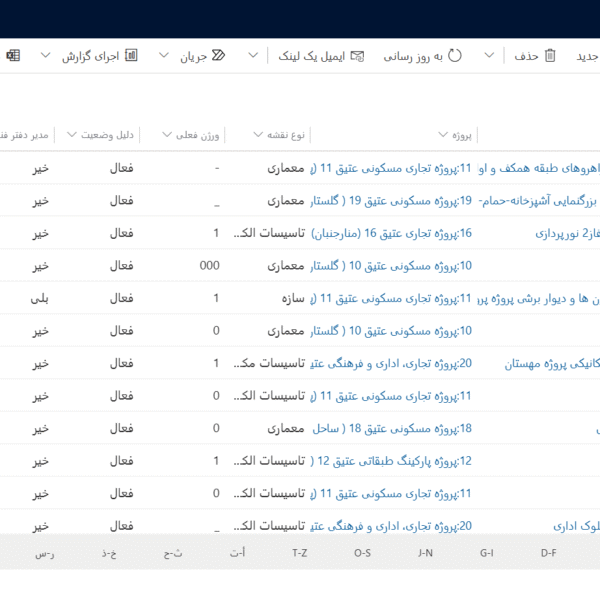Jump to the O-S alphabet filter
Image resolution: width=600 pixels, height=600 pixels.
(362, 552)
